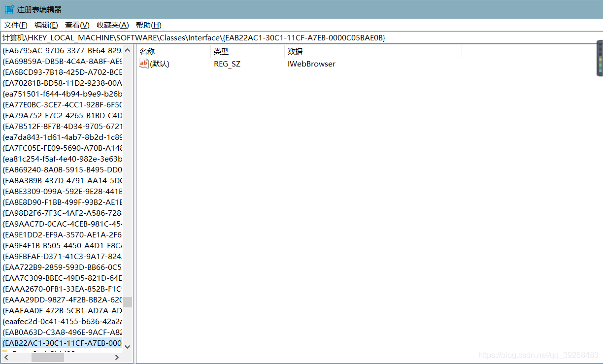
Task: Select key {EA9FBFAF-D371-41C3-9A17-824
Action: pos(62,256)
